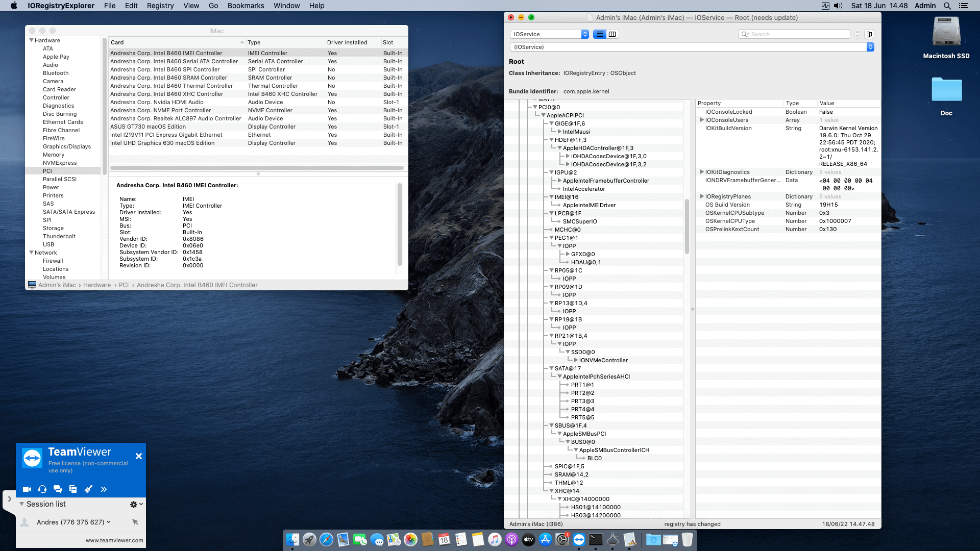Open the Registry menu
This screenshot has height=551, width=980.
(x=160, y=6)
